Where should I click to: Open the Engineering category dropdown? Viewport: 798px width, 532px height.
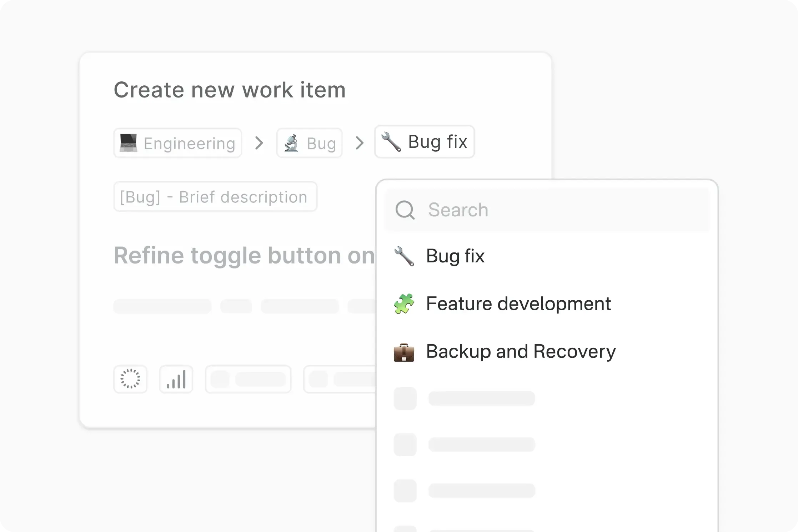pyautogui.click(x=177, y=143)
